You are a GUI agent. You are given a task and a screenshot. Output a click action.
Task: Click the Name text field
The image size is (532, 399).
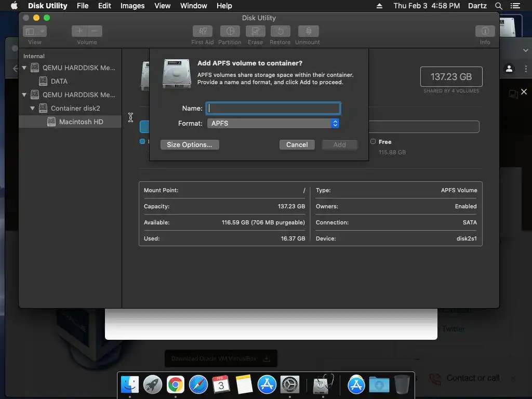pos(273,108)
